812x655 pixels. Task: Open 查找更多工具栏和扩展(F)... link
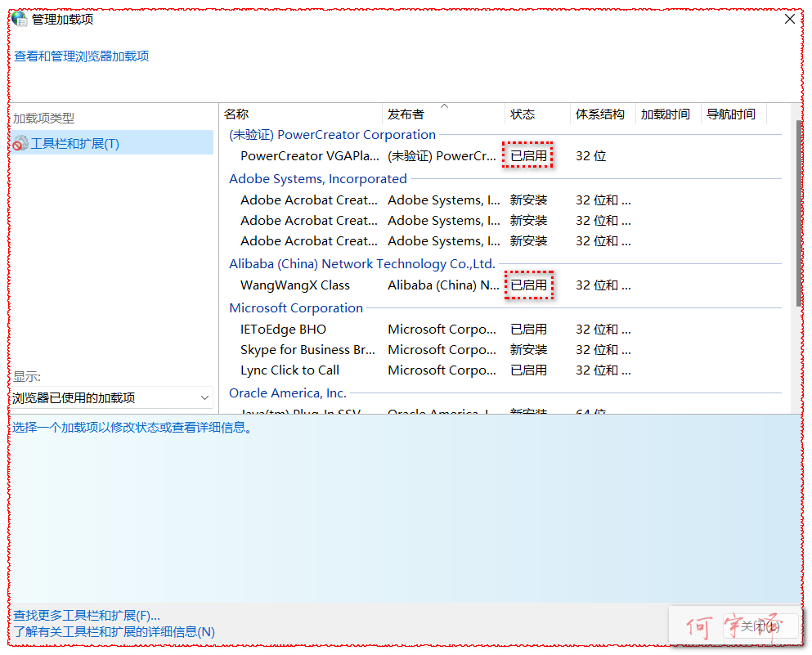point(87,615)
